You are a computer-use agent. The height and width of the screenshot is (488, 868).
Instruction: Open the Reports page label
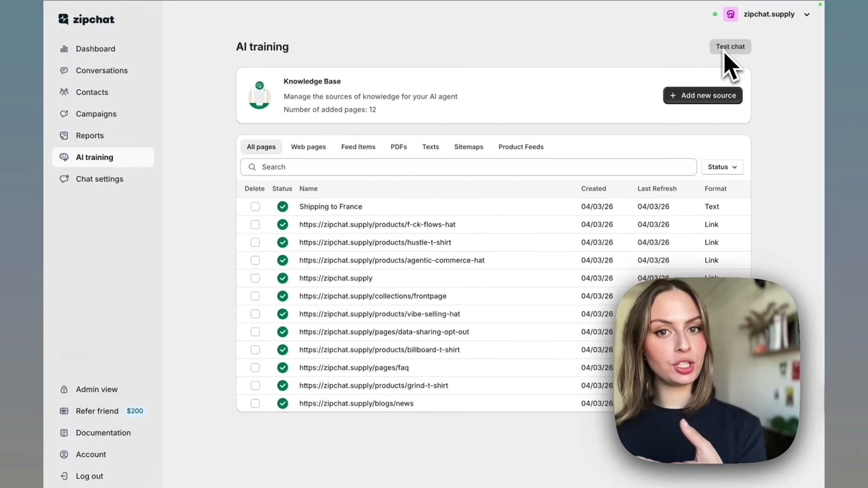[90, 136]
